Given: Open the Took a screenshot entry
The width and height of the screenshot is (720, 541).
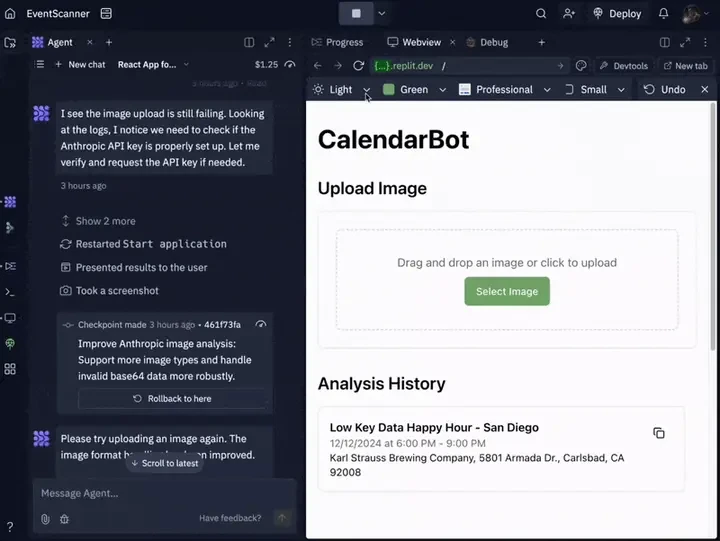Looking at the screenshot, I should click(x=109, y=291).
